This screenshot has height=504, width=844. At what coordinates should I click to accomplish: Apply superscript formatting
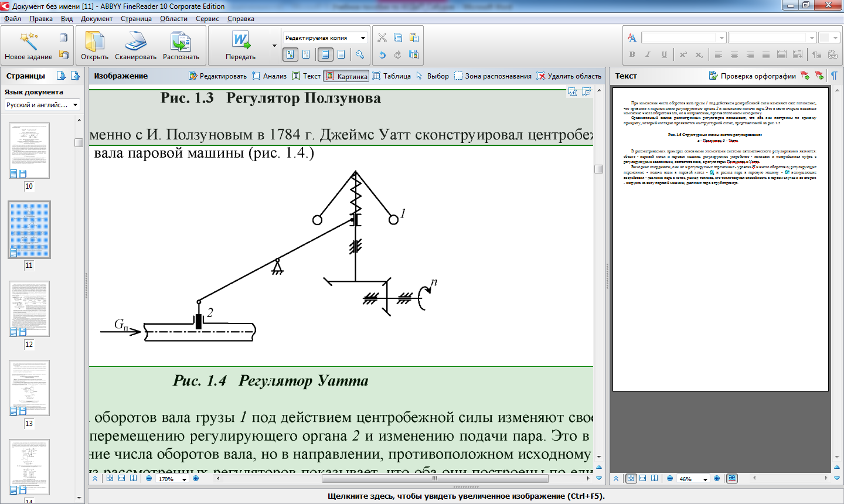(x=683, y=55)
